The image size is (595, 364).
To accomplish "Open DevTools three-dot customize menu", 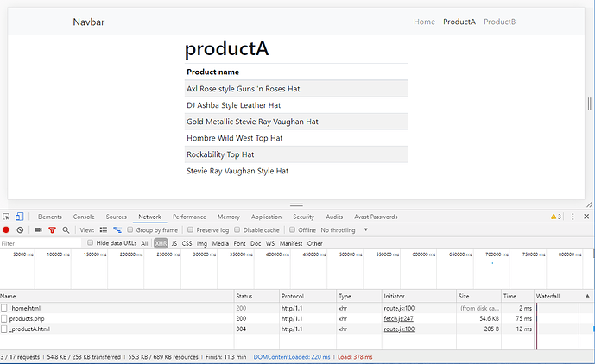I will coord(574,217).
